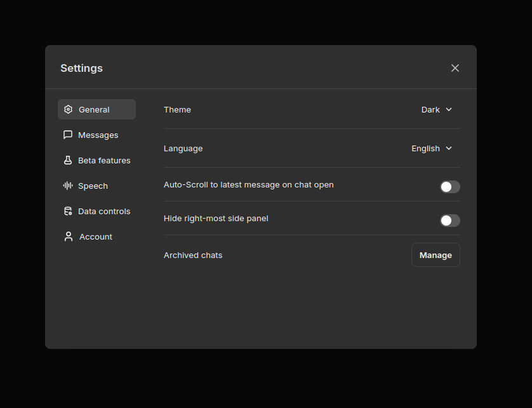
Task: Open the Account settings tab
Action: pos(96,236)
